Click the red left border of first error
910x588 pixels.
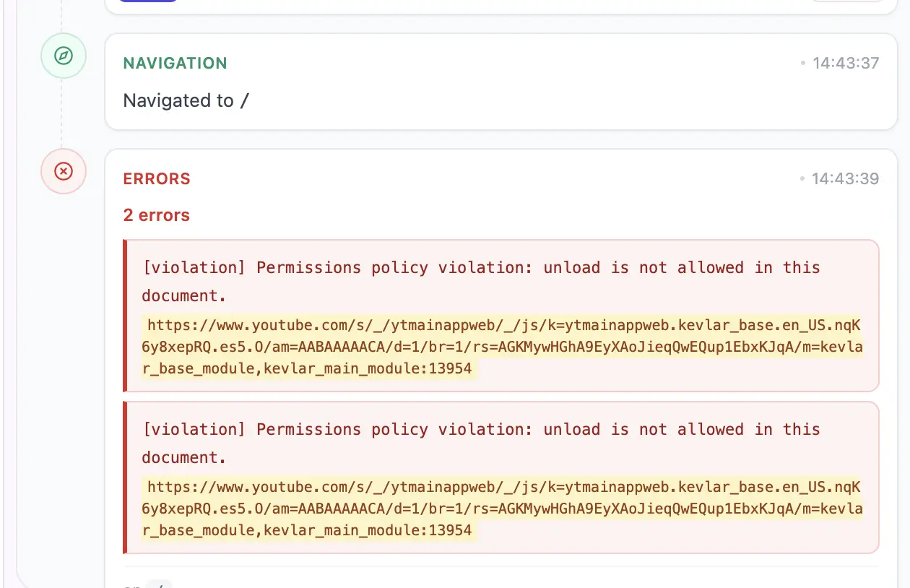point(125,316)
